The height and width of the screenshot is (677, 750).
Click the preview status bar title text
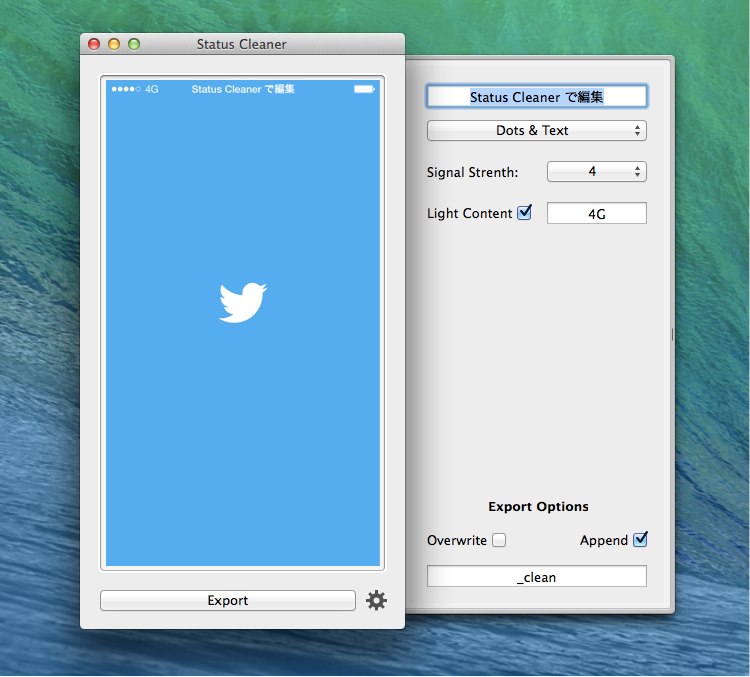coord(243,89)
